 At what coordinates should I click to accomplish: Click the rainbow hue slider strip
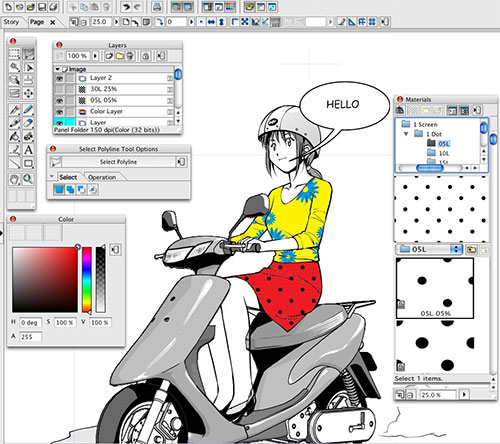point(87,280)
